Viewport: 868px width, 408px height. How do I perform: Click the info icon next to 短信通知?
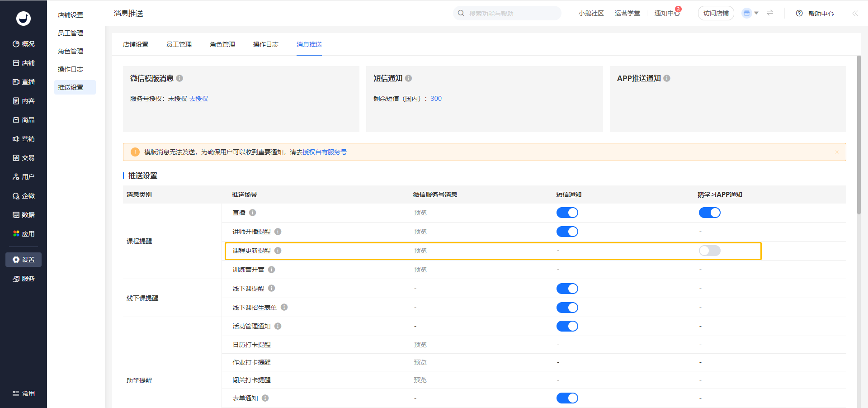(408, 78)
